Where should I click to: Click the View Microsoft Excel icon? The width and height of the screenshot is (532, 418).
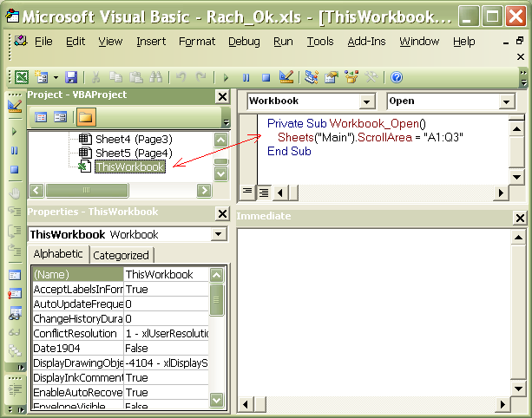click(21, 77)
